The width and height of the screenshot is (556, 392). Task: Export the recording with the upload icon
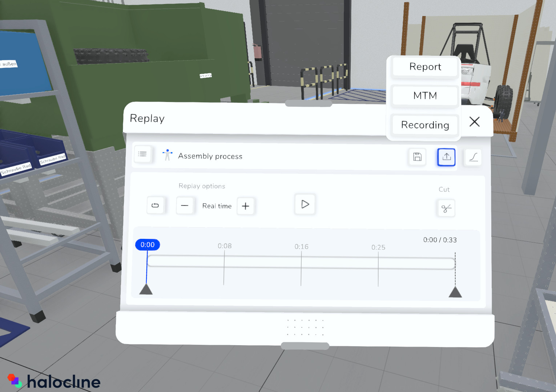coord(446,157)
